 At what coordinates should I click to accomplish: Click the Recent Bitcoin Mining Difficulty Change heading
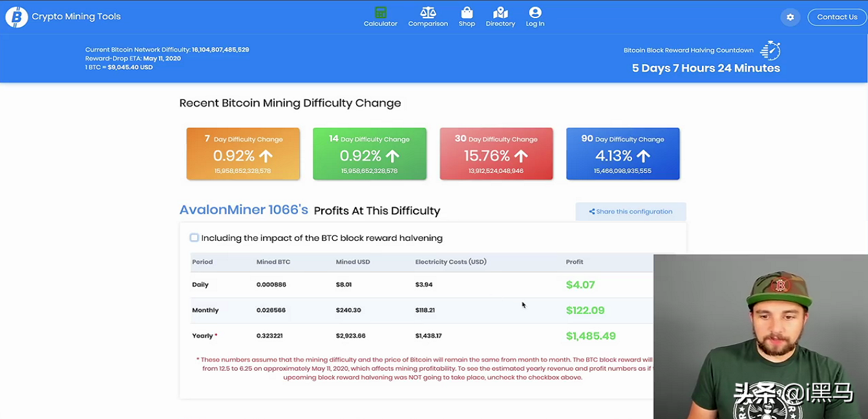point(290,103)
